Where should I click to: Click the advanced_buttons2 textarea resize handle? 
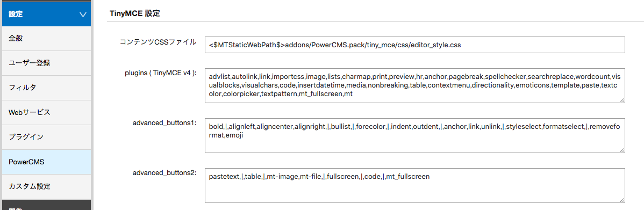(x=622, y=200)
